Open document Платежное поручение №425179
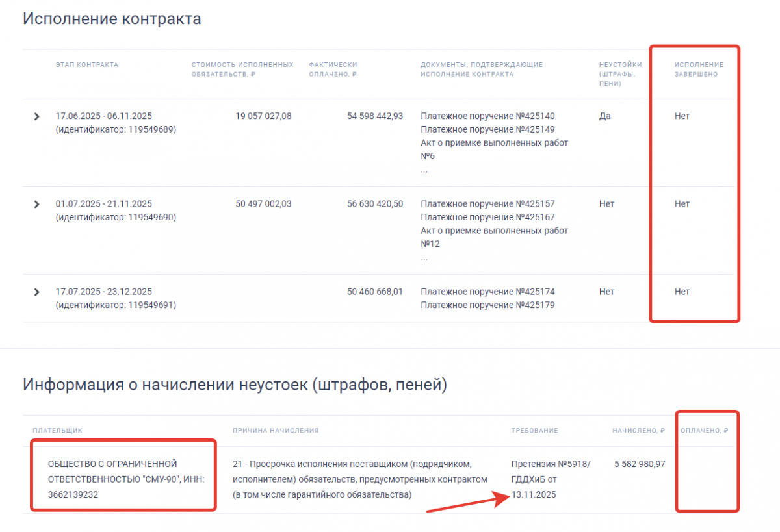 (487, 305)
